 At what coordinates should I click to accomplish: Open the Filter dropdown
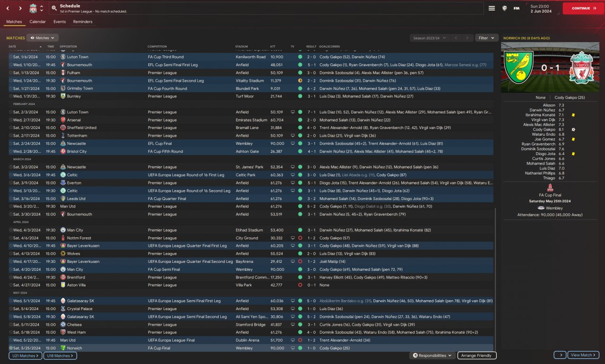point(486,38)
